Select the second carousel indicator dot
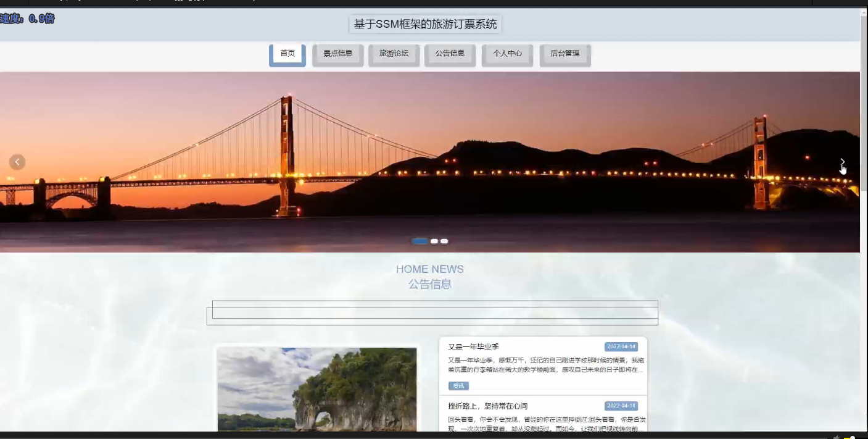This screenshot has height=439, width=868. tap(434, 241)
